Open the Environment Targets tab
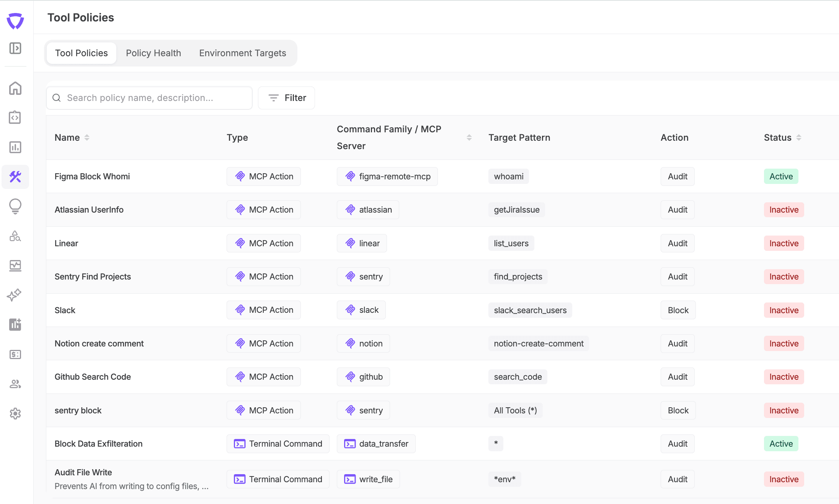The width and height of the screenshot is (839, 504). (242, 53)
